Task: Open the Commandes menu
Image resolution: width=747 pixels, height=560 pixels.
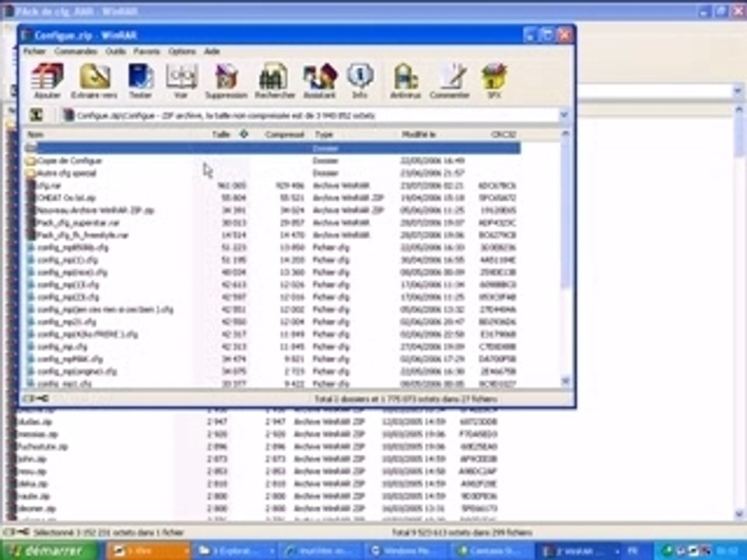Action: pos(75,51)
